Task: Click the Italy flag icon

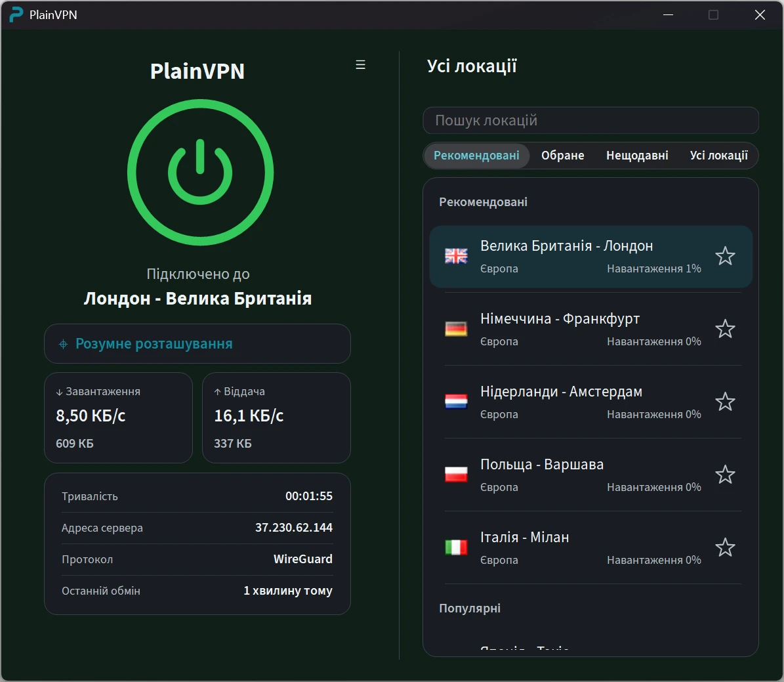Action: (456, 547)
